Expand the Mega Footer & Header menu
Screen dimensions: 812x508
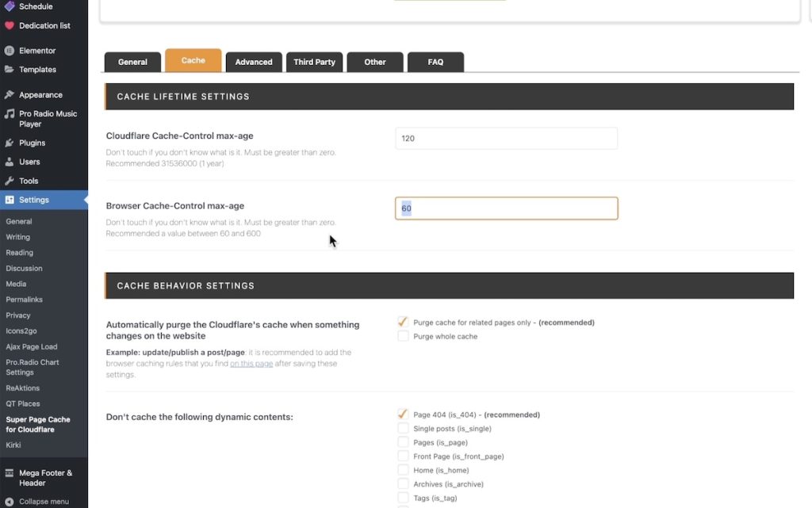point(45,478)
